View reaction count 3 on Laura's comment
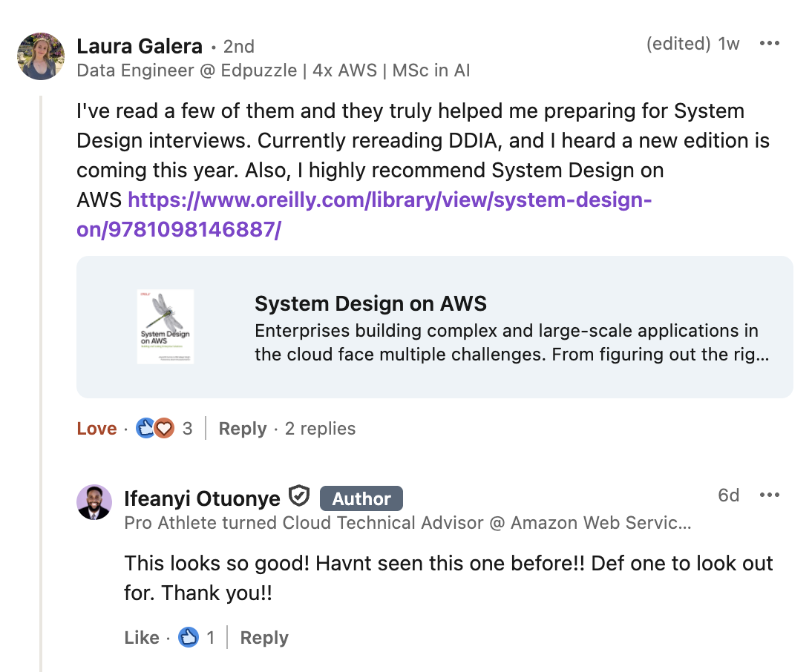812x672 pixels. (187, 429)
